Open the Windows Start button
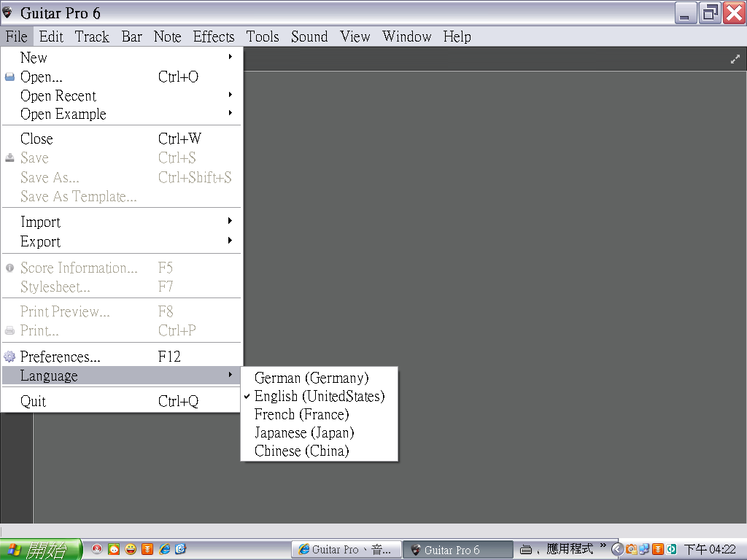Image resolution: width=747 pixels, height=560 pixels. pyautogui.click(x=41, y=550)
